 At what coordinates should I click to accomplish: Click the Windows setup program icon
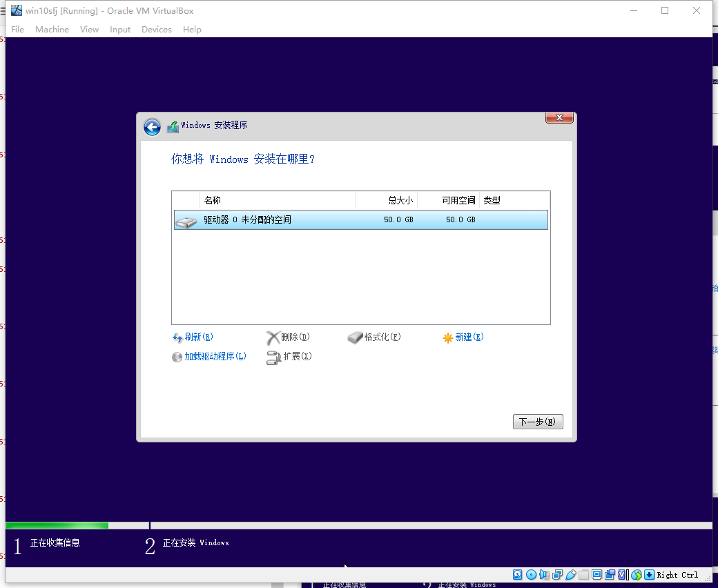point(173,126)
